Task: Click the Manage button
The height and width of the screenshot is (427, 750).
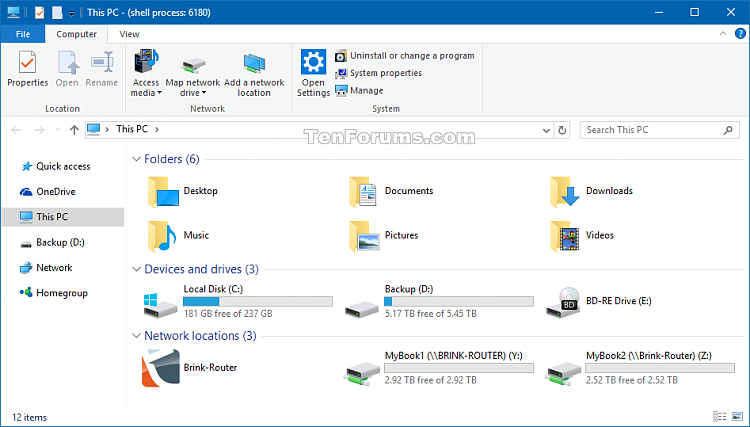Action: click(359, 90)
